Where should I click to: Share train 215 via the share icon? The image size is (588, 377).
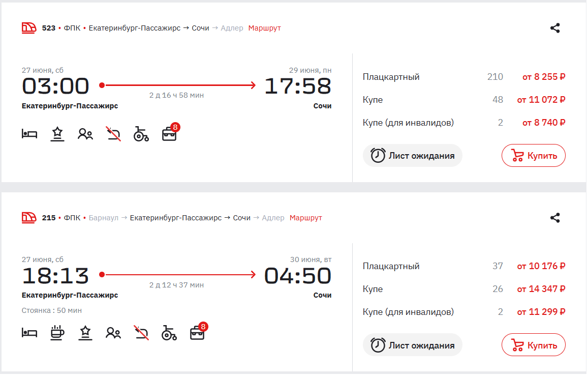(x=555, y=218)
